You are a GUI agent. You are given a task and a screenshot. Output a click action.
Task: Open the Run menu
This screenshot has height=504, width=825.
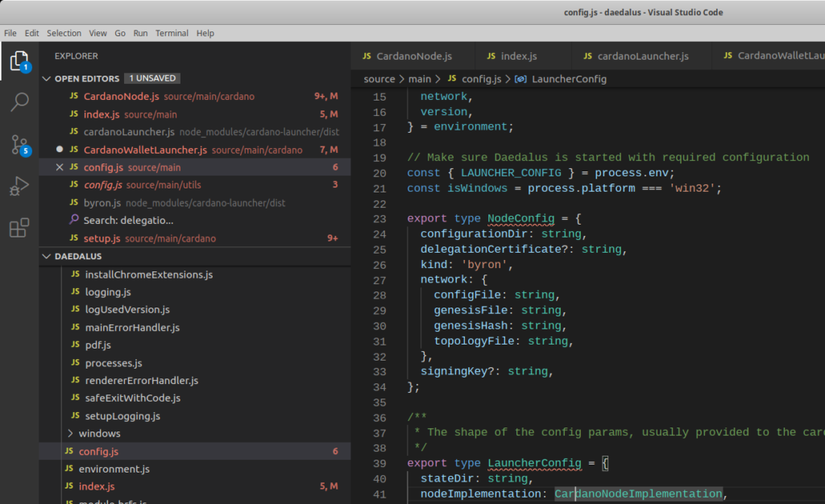click(x=140, y=32)
